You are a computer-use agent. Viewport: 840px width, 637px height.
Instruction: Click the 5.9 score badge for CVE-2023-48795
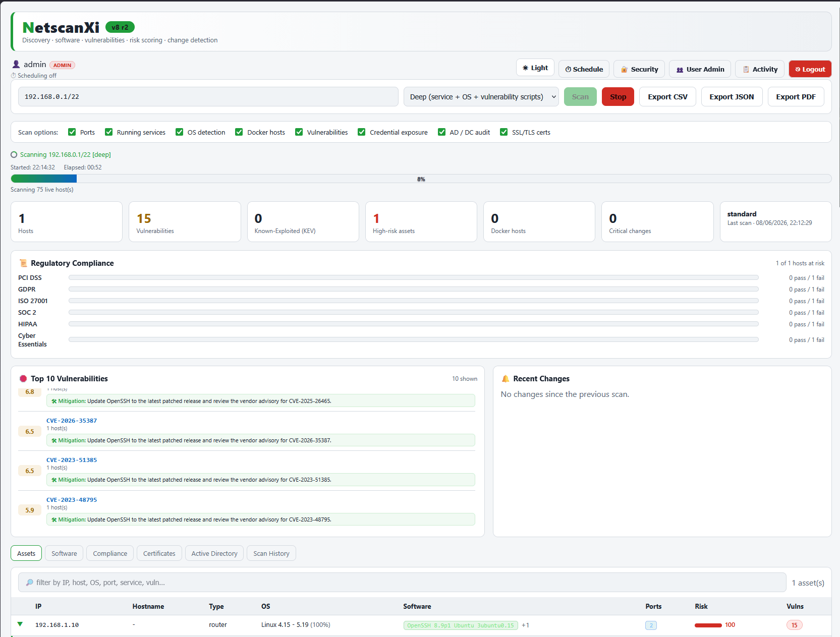point(30,510)
